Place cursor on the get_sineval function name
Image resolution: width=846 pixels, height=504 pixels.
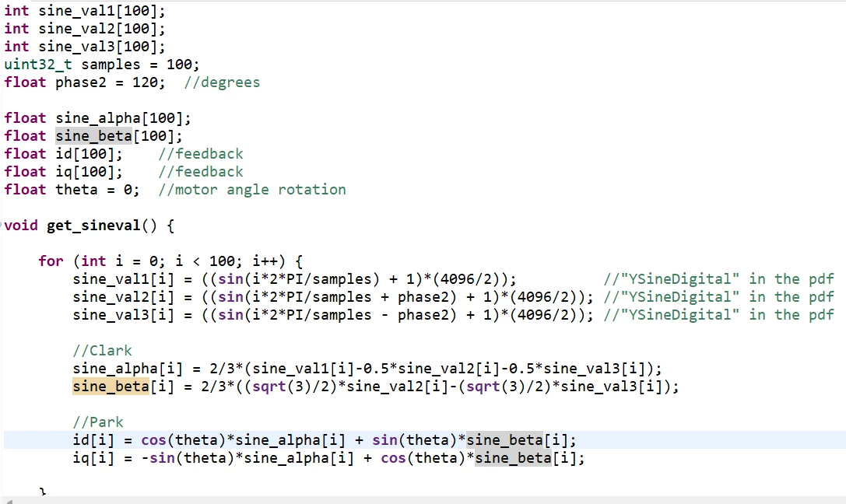(x=94, y=226)
